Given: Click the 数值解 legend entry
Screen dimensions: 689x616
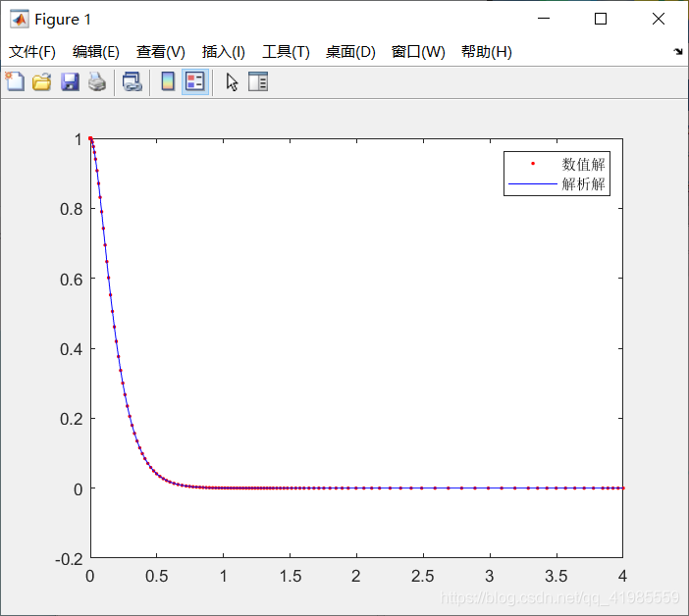Looking at the screenshot, I should click(x=583, y=164).
